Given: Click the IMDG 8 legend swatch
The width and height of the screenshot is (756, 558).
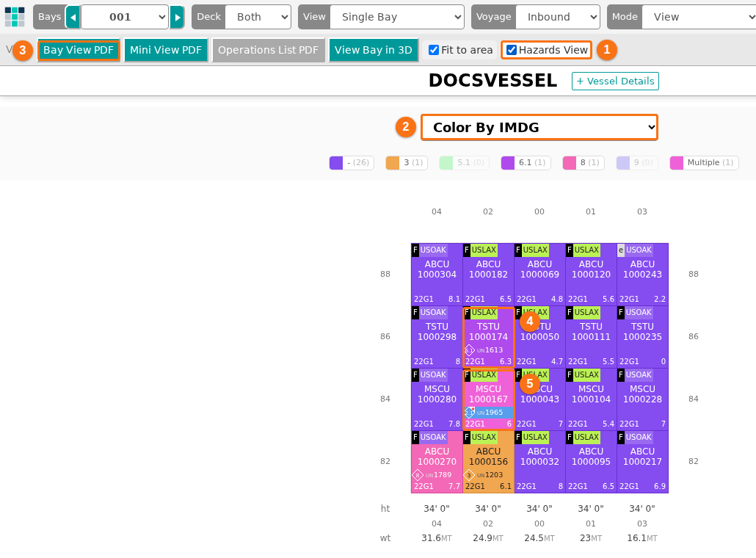Looking at the screenshot, I should (570, 162).
